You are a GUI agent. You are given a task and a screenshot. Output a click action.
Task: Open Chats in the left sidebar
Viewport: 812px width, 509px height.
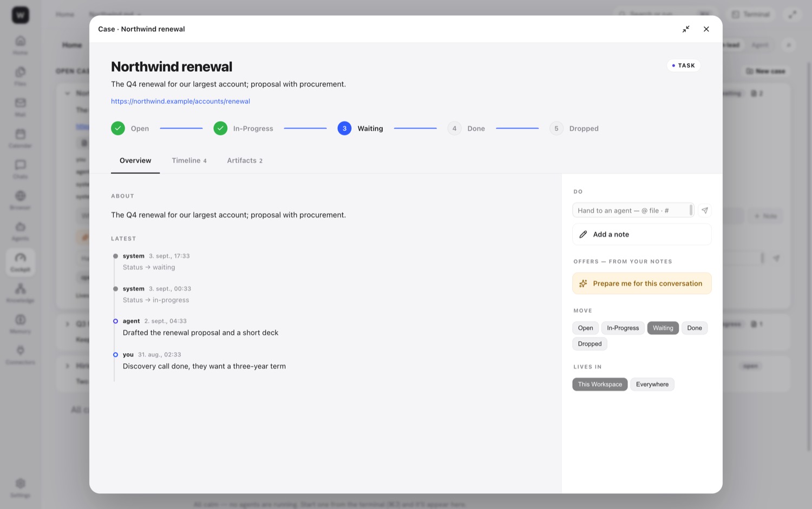[x=21, y=169]
